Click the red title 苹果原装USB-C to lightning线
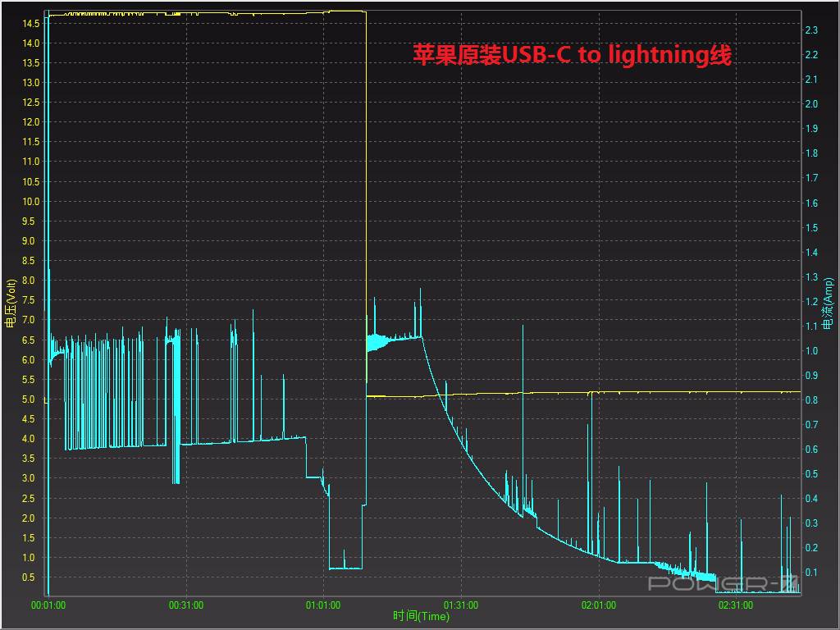Viewport: 840px width, 630px height. (572, 55)
